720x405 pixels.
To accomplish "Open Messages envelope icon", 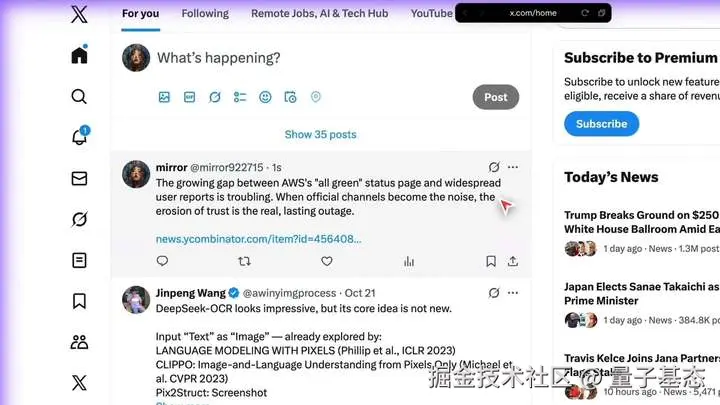I will 79,178.
